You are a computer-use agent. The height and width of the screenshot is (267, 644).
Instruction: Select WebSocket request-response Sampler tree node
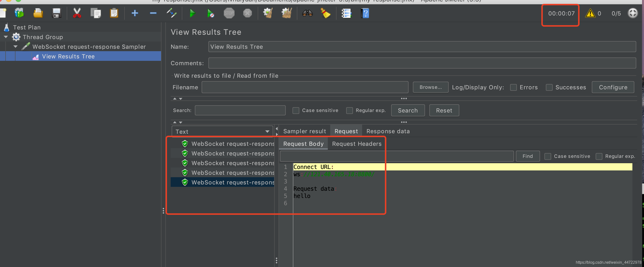(x=89, y=47)
